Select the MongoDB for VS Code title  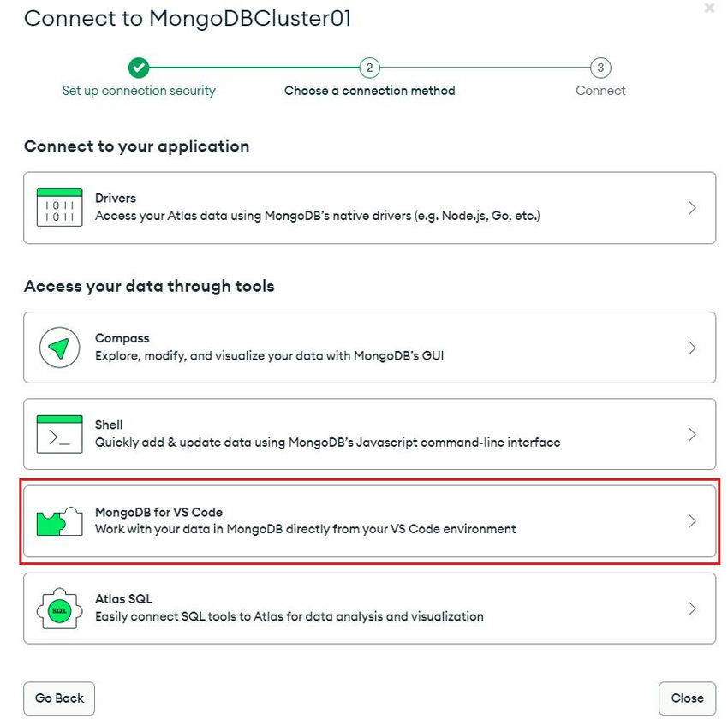point(158,512)
